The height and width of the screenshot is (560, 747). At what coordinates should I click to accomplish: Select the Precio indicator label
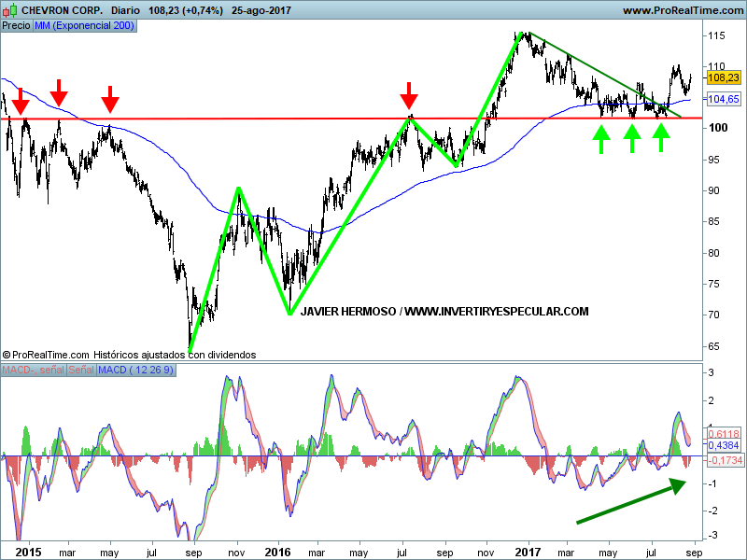pos(16,25)
